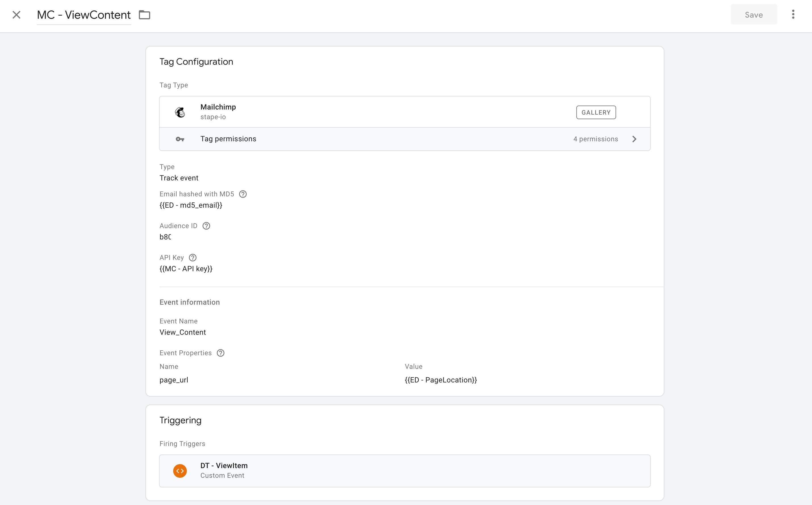Click the Firing Triggers label
Image resolution: width=812 pixels, height=505 pixels.
182,443
